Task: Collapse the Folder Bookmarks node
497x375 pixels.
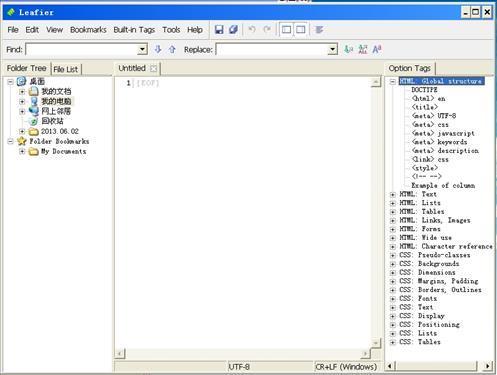Action: 10,141
